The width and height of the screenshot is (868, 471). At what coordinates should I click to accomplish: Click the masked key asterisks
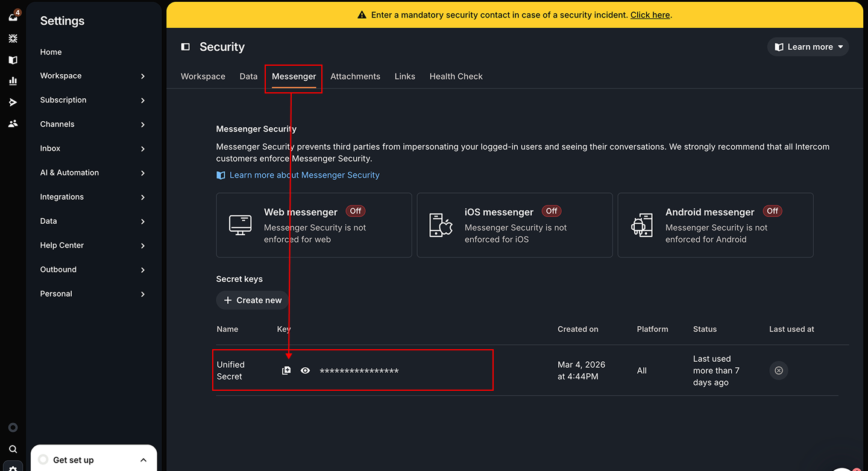coord(359,371)
